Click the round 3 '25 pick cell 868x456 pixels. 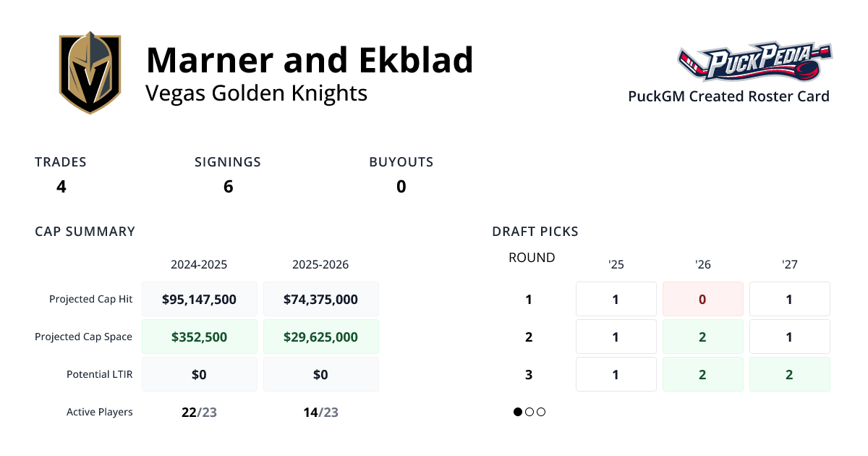(x=616, y=374)
